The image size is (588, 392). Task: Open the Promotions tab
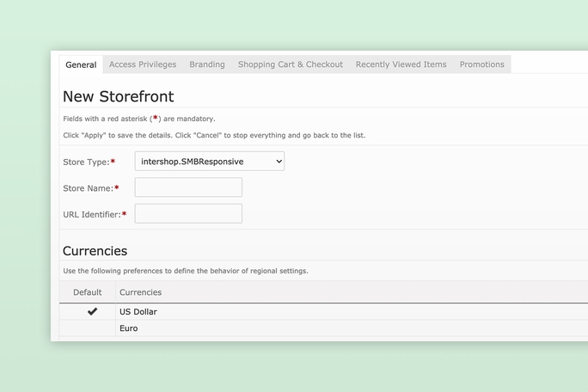pos(482,64)
